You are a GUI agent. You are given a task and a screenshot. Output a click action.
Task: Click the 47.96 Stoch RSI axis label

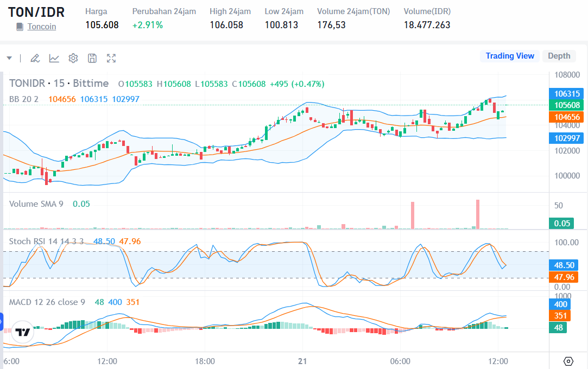564,277
